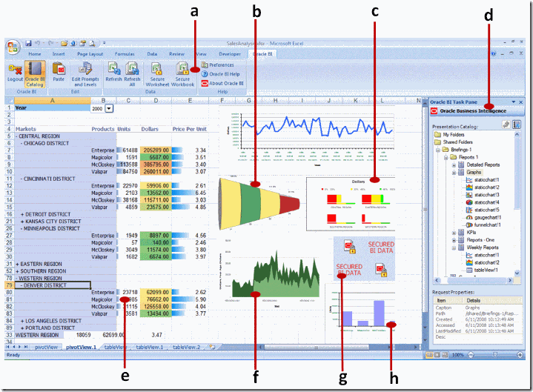This screenshot has width=533, height=392.
Task: Select the column A header
Action: tap(53, 101)
